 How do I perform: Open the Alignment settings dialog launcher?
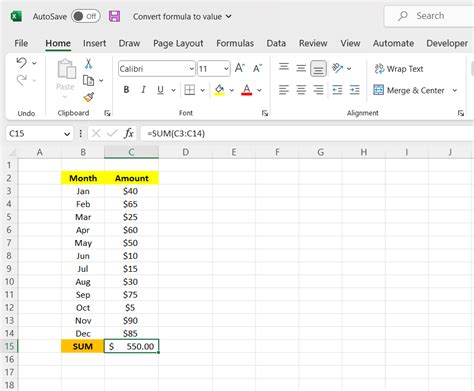coord(461,113)
